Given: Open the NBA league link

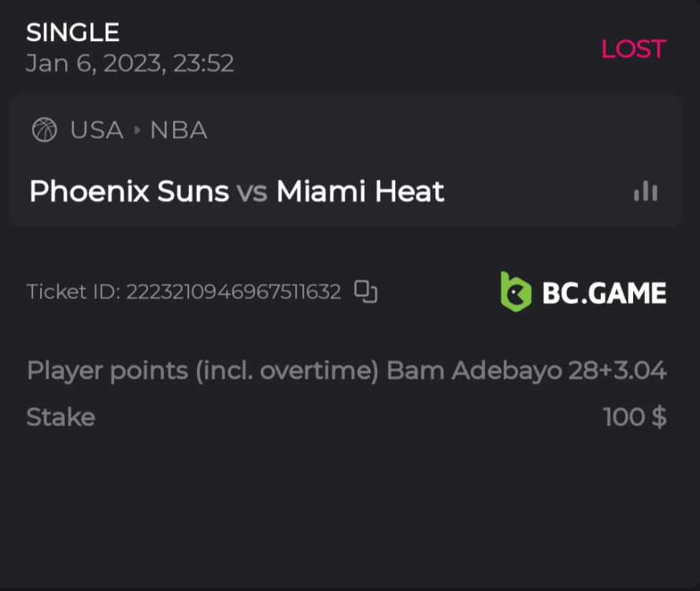Looking at the screenshot, I should pyautogui.click(x=179, y=130).
